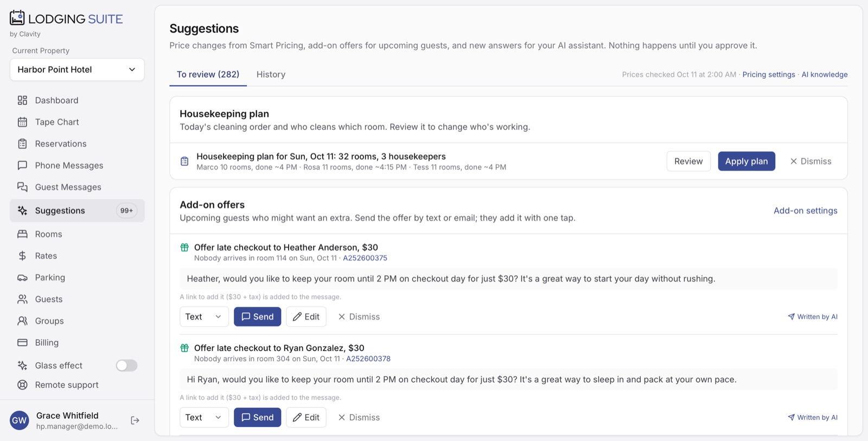Click the Suggestions sparkle icon in sidebar

coord(22,211)
